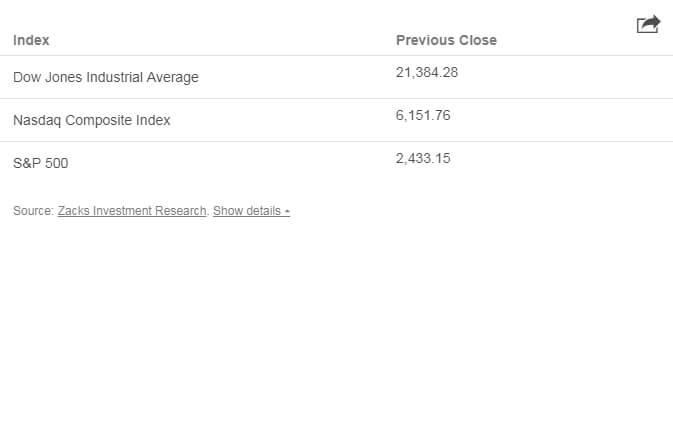Expand the Show details link
The height and width of the screenshot is (425, 673).
click(251, 211)
